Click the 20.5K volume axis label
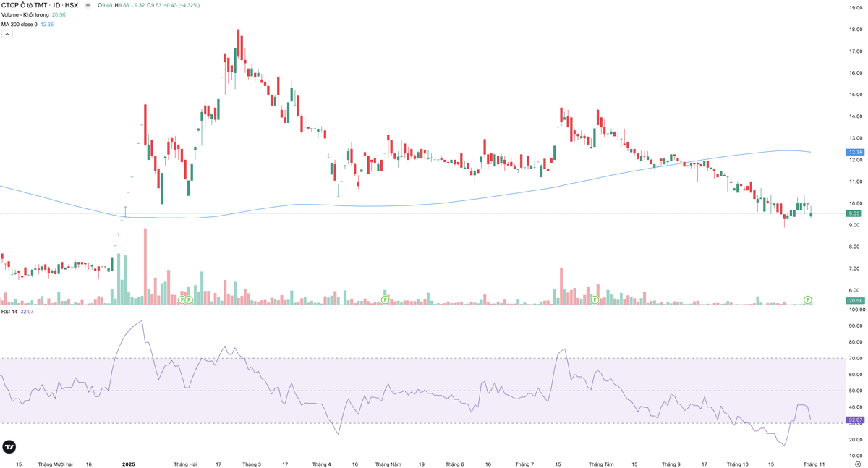Screen dimensions: 868x468 pos(855,300)
